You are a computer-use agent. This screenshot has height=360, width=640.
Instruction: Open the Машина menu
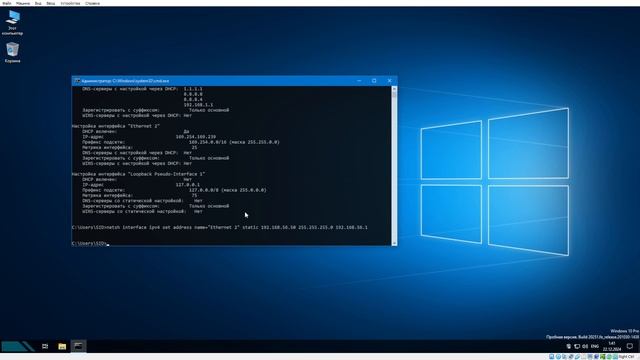23,3
